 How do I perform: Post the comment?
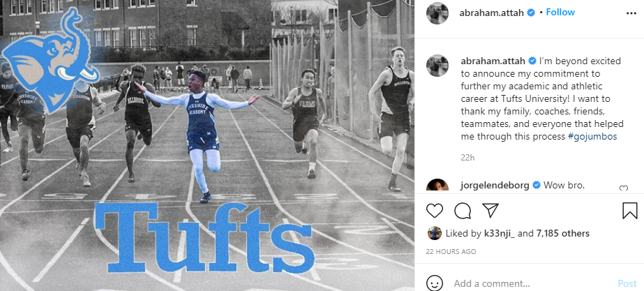pyautogui.click(x=627, y=283)
